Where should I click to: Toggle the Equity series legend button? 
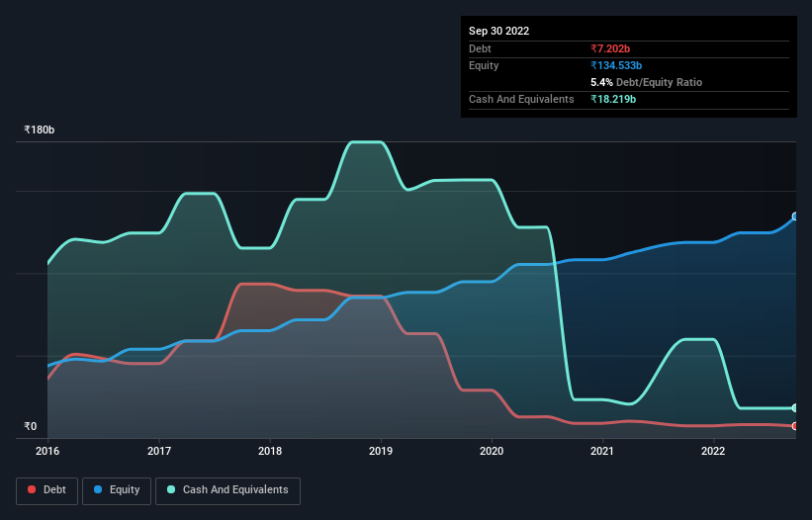117,490
